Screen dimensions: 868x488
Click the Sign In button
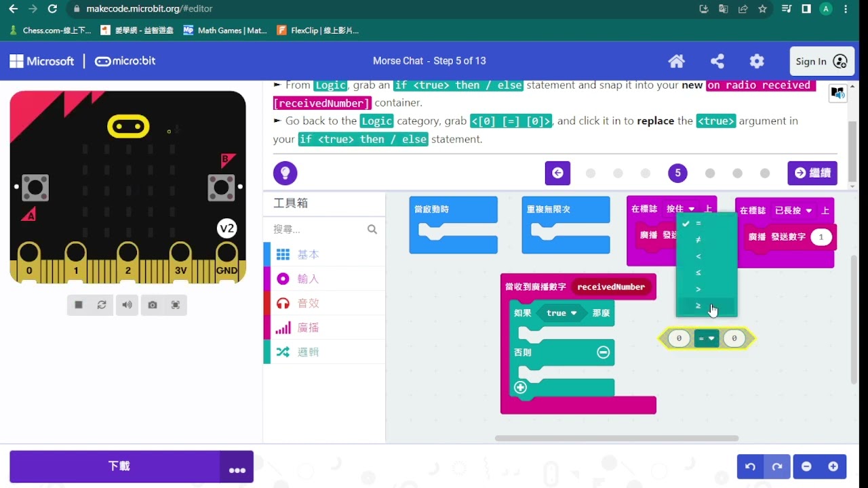point(821,61)
